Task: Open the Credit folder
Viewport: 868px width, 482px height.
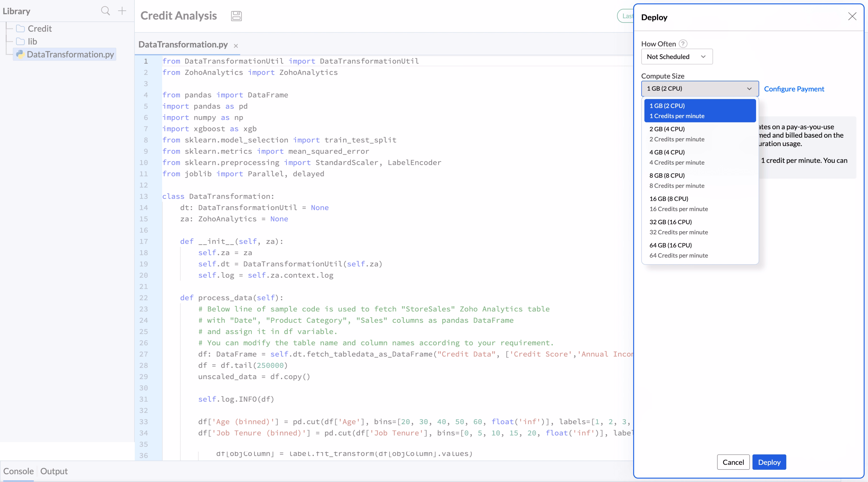Action: coord(40,29)
